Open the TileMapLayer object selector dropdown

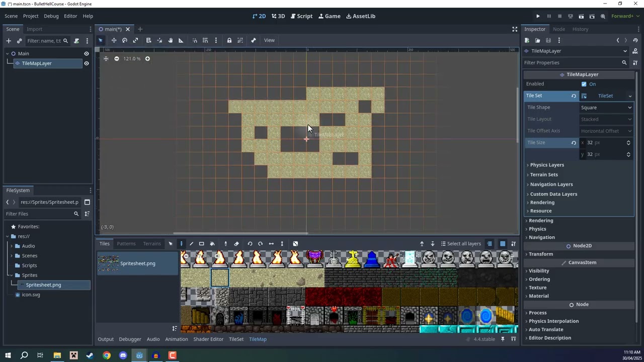coord(576,51)
